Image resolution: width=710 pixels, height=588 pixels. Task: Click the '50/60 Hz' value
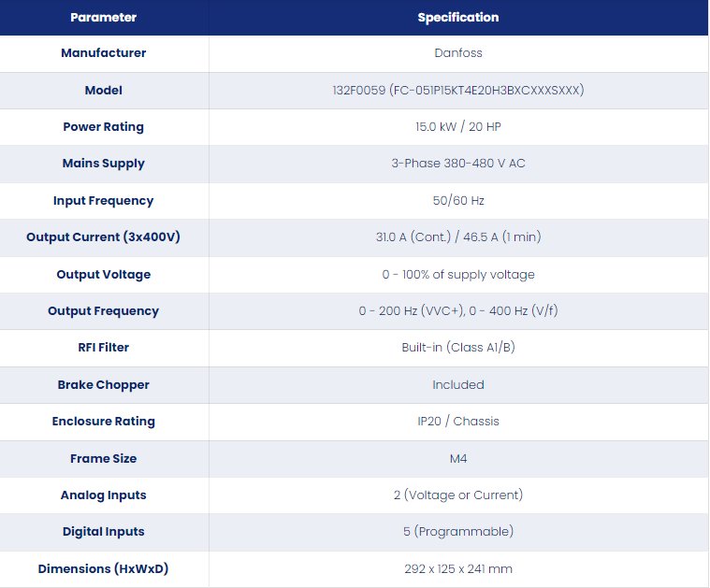click(457, 201)
